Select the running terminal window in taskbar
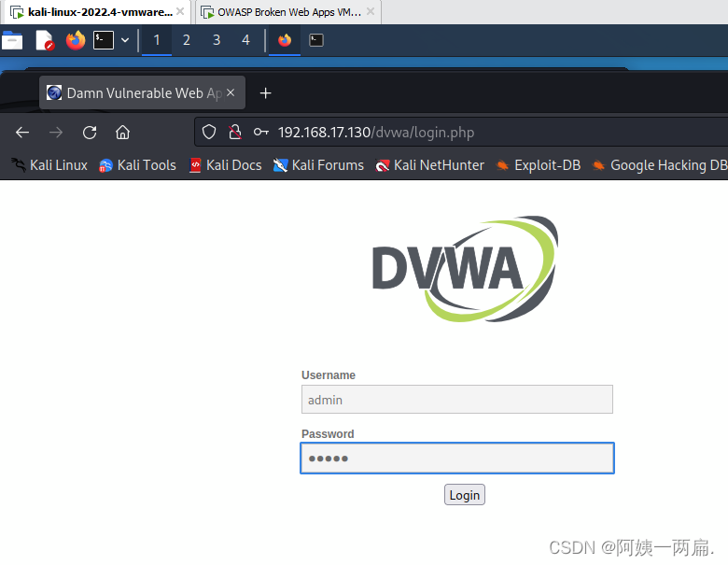This screenshot has height=565, width=728. tap(316, 40)
